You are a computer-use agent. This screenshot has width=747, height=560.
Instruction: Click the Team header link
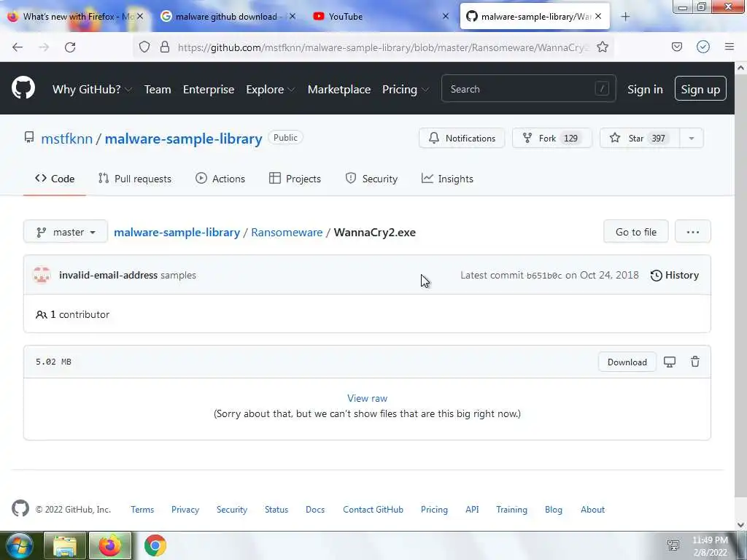(x=158, y=89)
